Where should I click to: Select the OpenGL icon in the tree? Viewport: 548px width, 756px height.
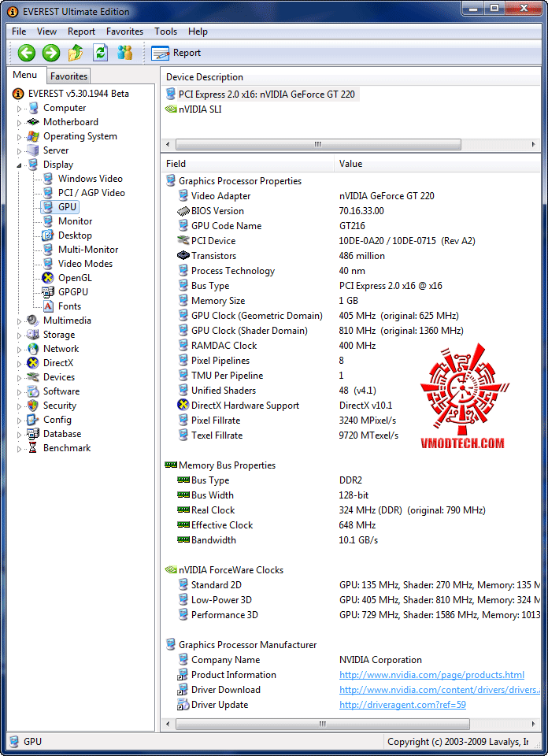click(x=48, y=278)
